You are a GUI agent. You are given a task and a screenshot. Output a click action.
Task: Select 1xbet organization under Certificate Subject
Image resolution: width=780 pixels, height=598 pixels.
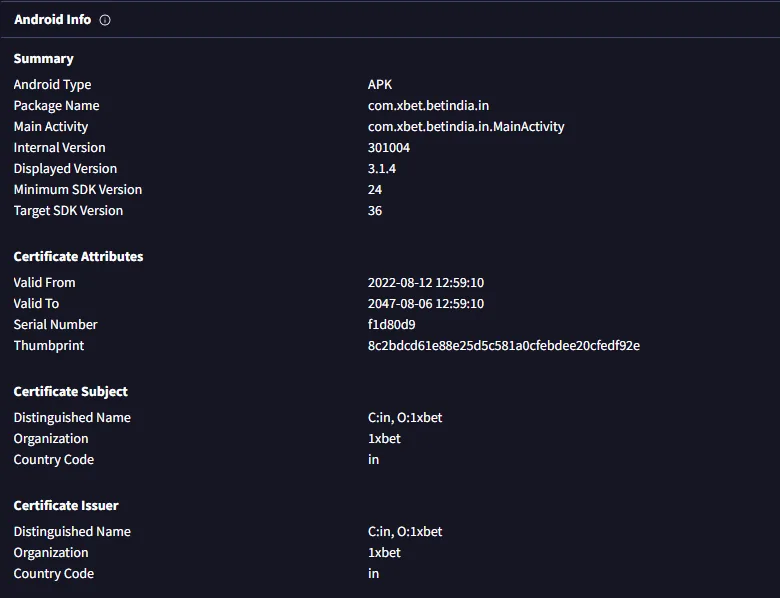(x=385, y=439)
